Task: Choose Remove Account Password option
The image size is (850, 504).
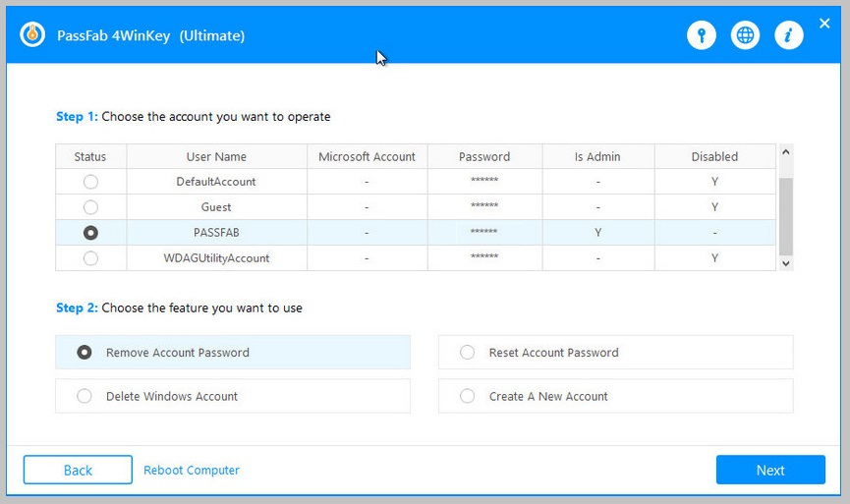Action: pos(233,353)
